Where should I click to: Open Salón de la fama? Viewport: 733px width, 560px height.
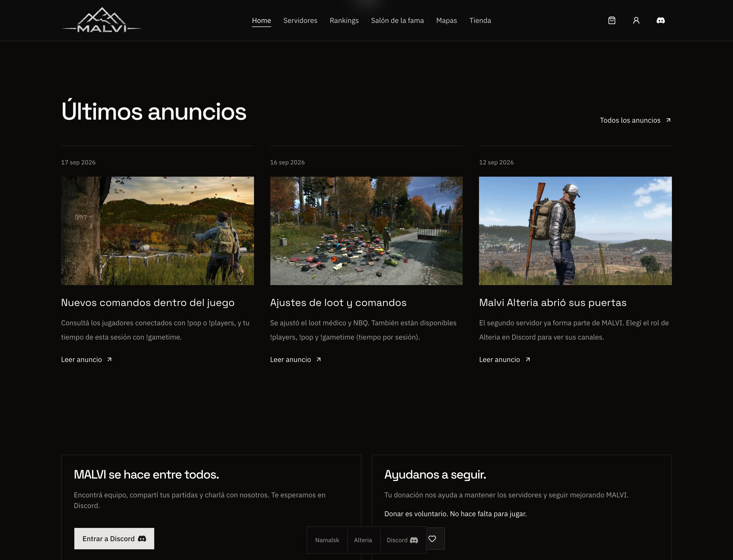[x=397, y=21]
